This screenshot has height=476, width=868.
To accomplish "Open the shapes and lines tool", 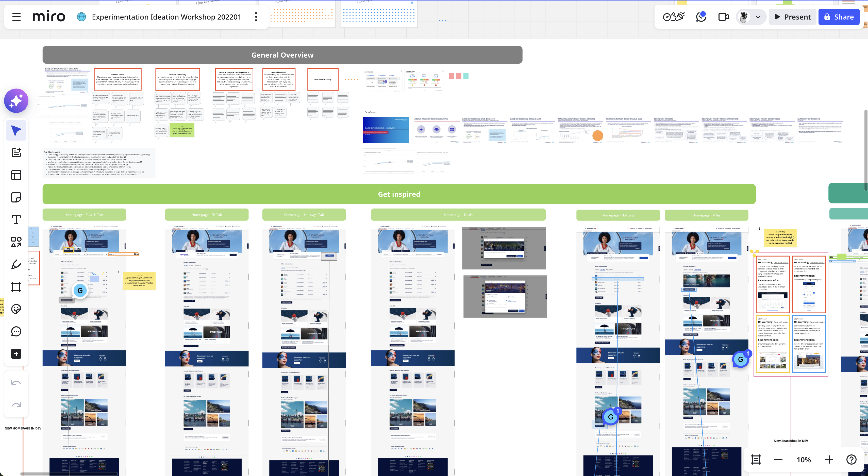I will tap(16, 242).
